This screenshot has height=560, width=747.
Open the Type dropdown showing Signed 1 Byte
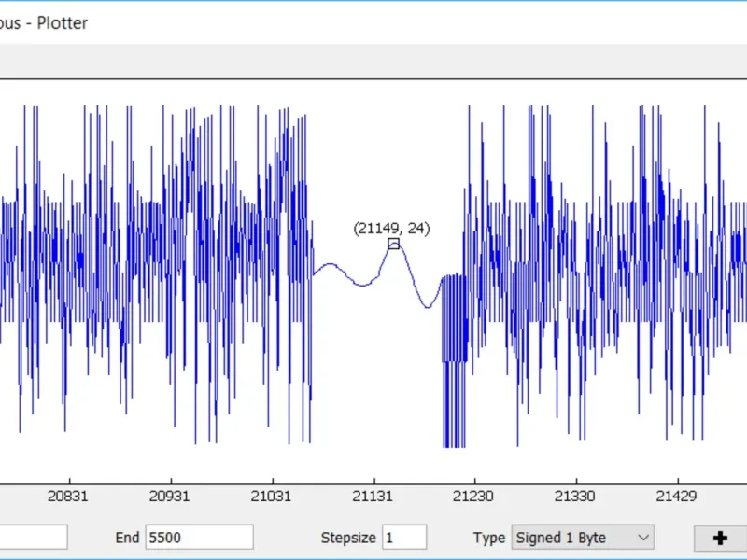pyautogui.click(x=583, y=538)
